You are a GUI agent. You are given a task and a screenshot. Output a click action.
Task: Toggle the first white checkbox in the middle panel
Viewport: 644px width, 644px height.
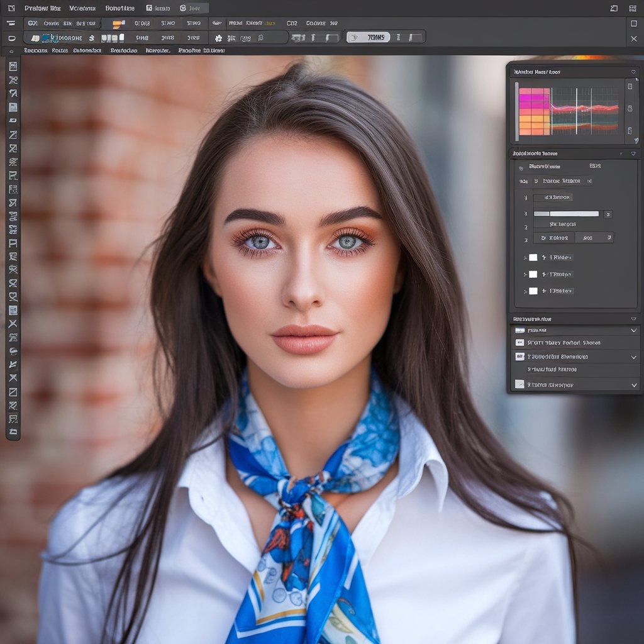point(533,257)
